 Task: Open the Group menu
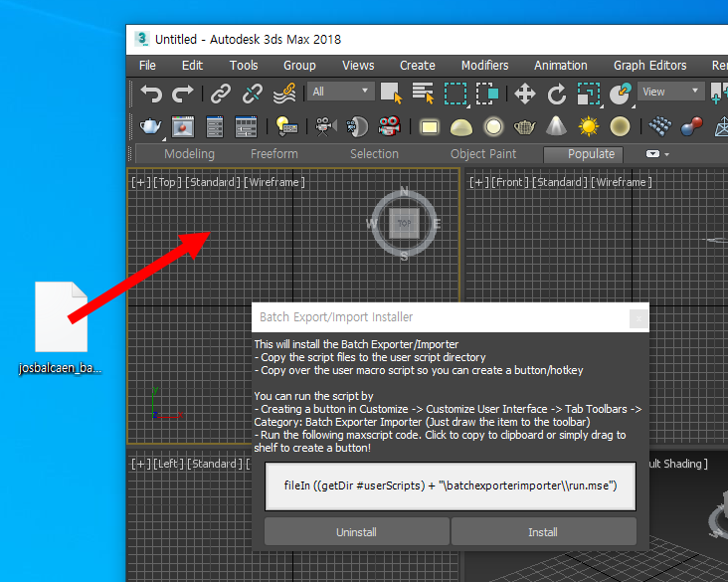tap(299, 66)
